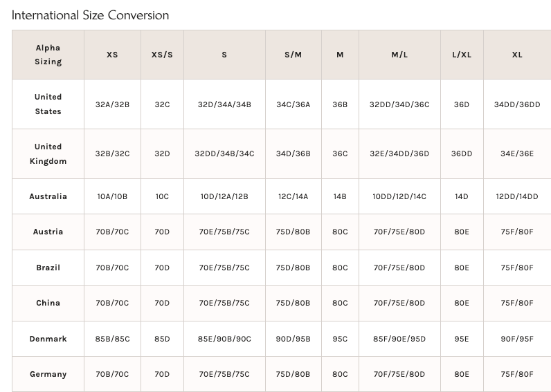Click the S/M column header

pyautogui.click(x=293, y=55)
